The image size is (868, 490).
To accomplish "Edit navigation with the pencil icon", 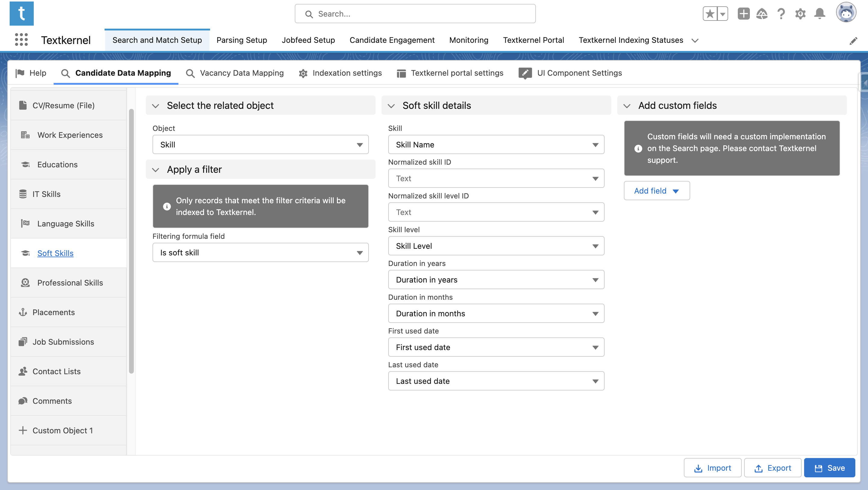I will [x=853, y=41].
